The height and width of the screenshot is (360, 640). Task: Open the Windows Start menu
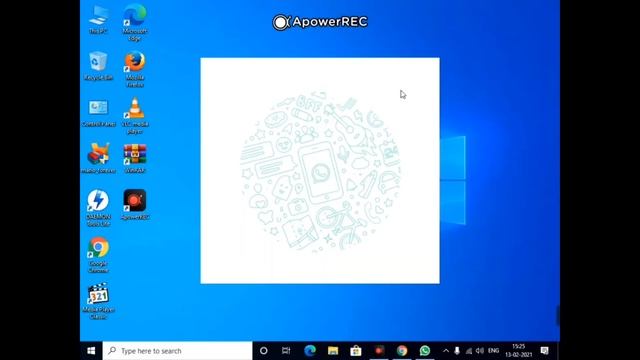(x=91, y=351)
